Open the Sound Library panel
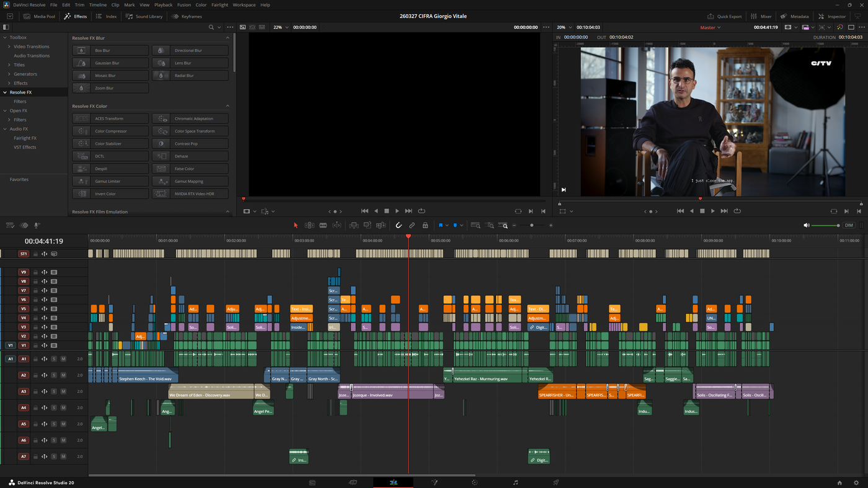868x488 pixels. pyautogui.click(x=144, y=16)
